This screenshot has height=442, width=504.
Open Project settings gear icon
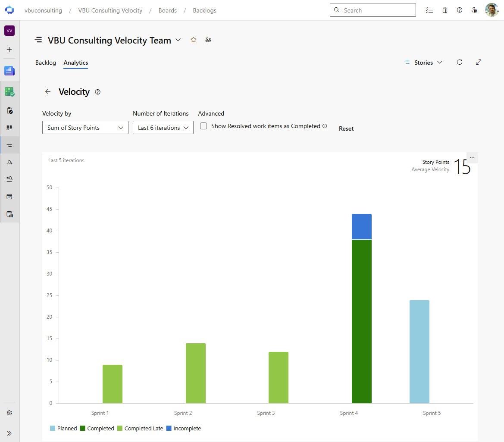coord(9,412)
